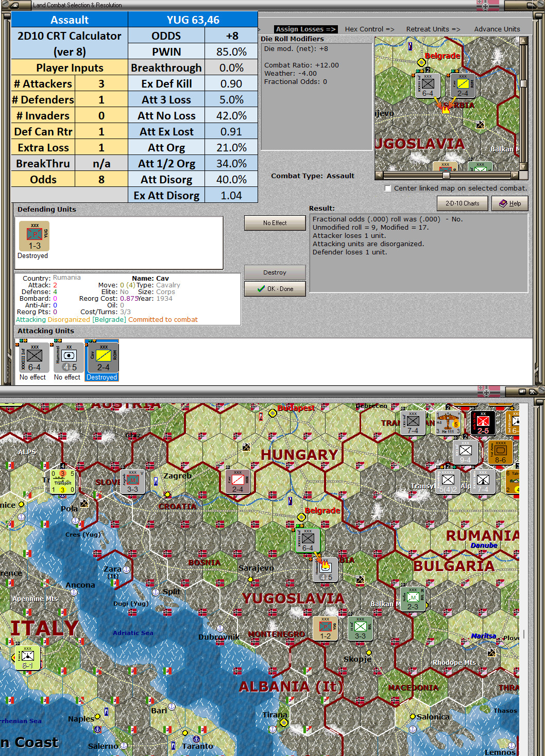Switch to the Advance Units step

point(497,29)
